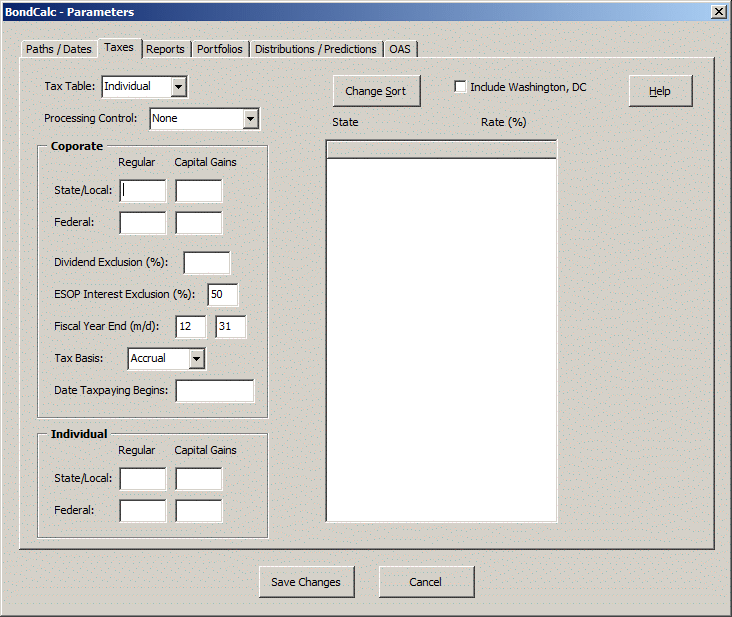
Task: Click the Change Sort button
Action: point(376,91)
